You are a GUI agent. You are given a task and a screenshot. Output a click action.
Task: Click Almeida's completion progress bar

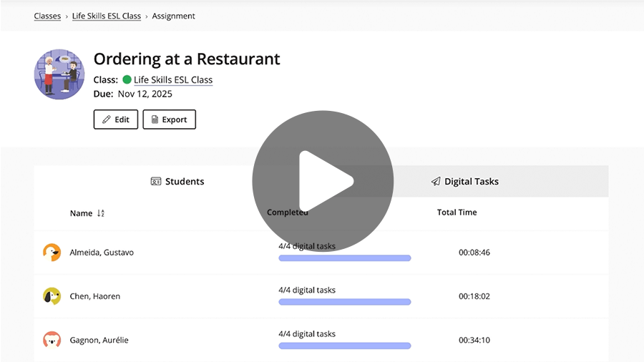tap(345, 258)
